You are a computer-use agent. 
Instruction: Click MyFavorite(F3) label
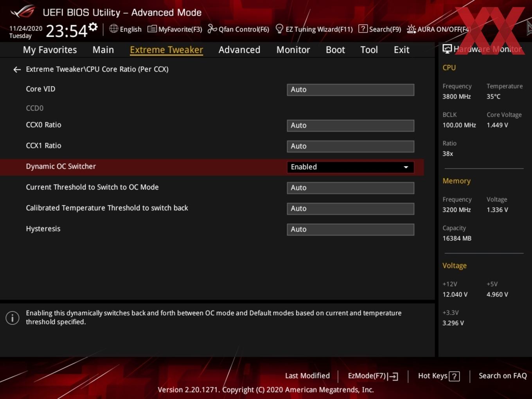(x=180, y=29)
